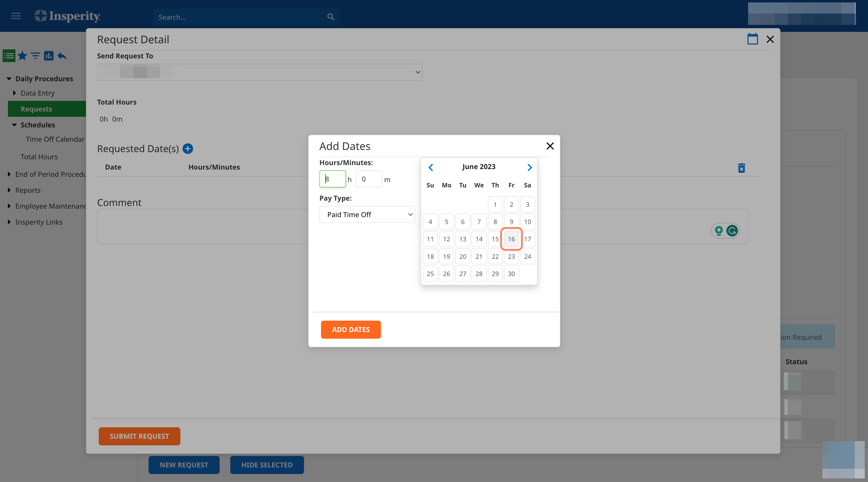Click the minutes input field
868x482 pixels.
pyautogui.click(x=369, y=179)
